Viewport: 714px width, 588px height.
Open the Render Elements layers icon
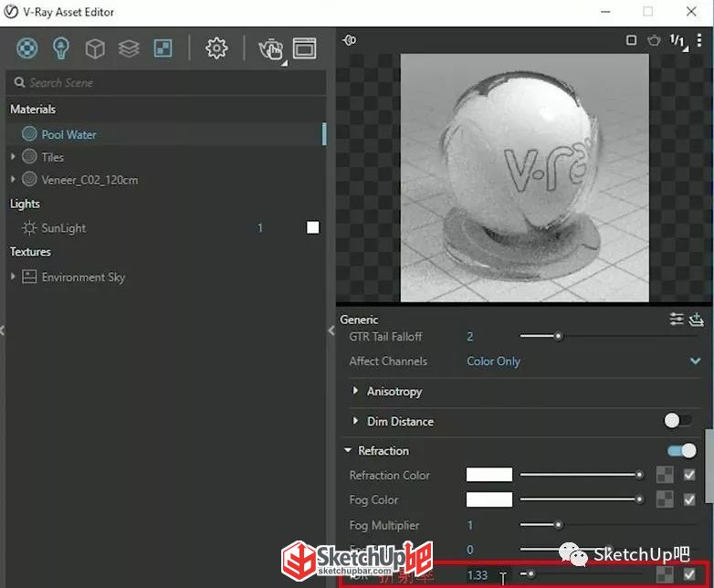tap(129, 48)
